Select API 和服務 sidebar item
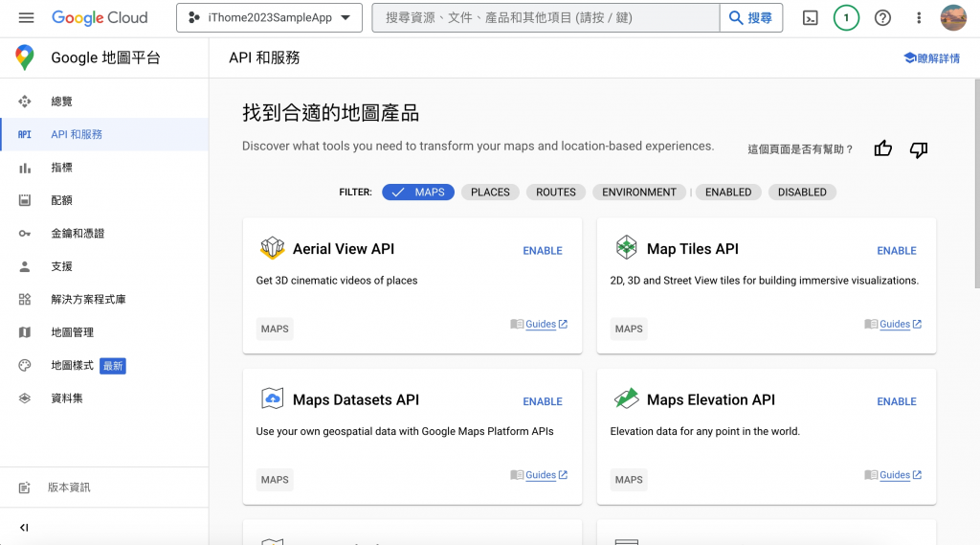This screenshot has height=545, width=980. pos(104,134)
